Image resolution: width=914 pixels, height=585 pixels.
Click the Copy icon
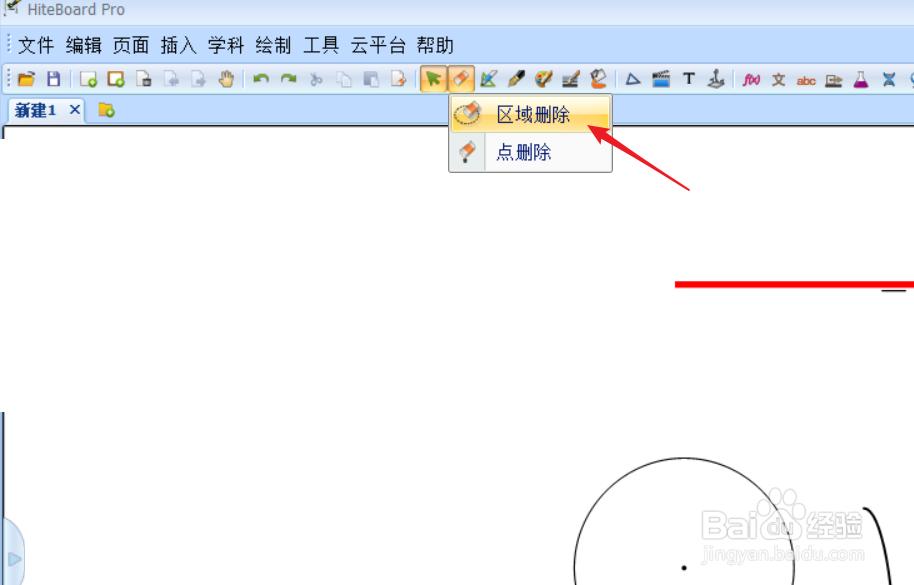click(344, 79)
